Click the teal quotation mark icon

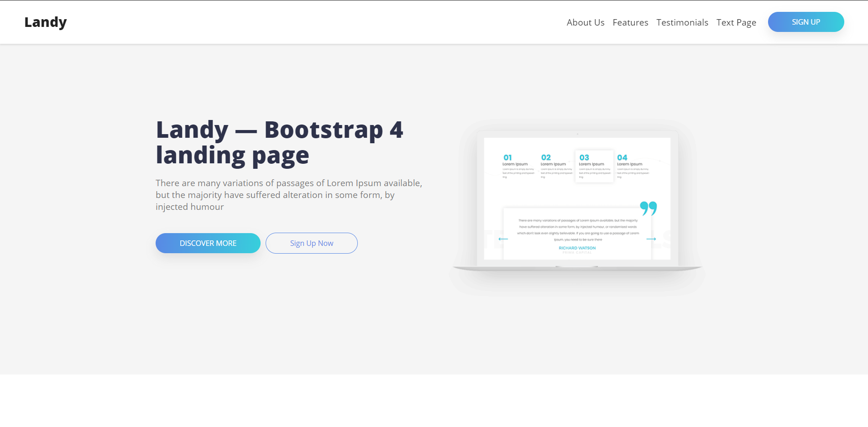click(x=648, y=208)
